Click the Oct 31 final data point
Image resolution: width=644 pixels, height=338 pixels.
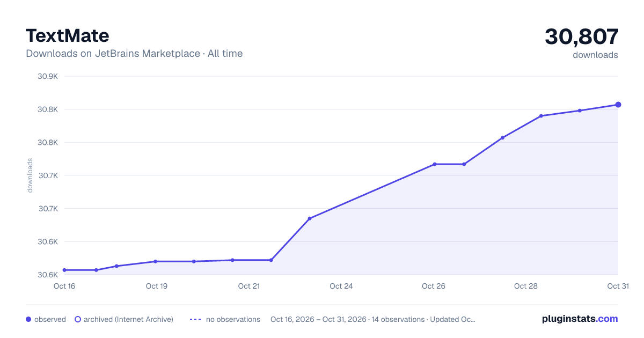point(618,105)
